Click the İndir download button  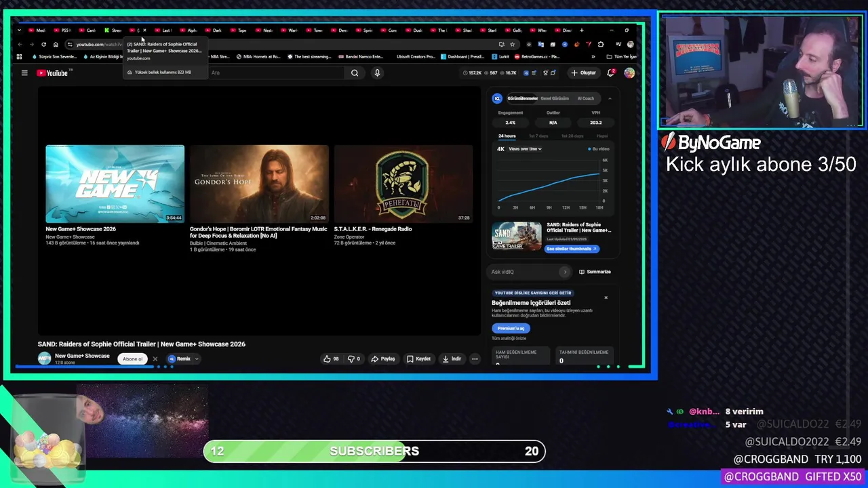tap(452, 359)
